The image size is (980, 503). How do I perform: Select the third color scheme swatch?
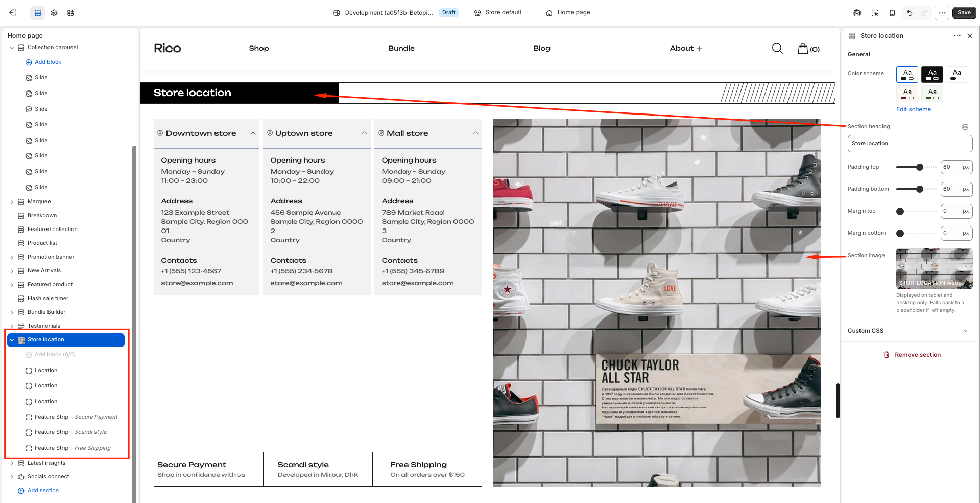pos(957,75)
